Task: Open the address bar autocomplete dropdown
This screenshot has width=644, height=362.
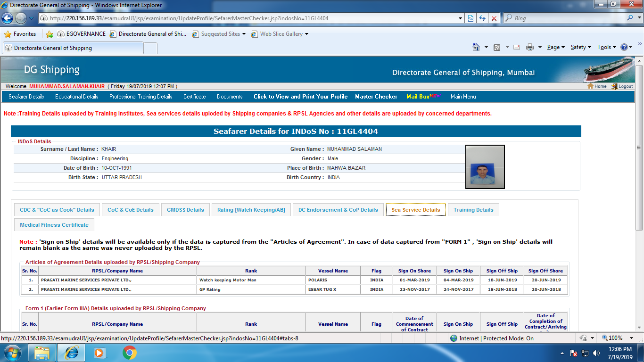Action: click(461, 18)
